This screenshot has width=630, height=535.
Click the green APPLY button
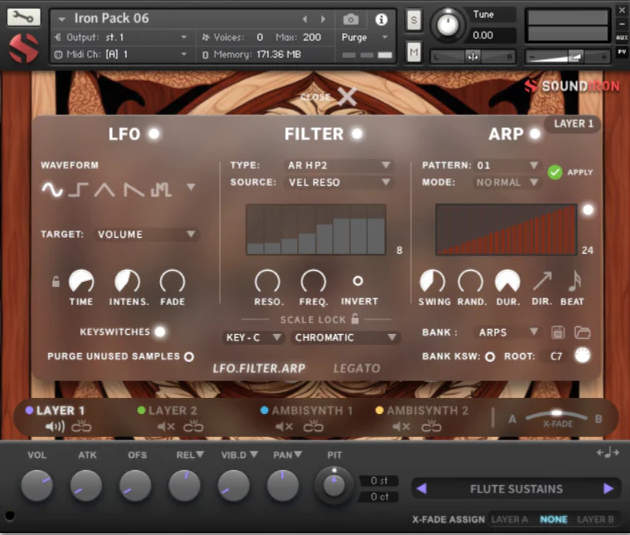(555, 172)
